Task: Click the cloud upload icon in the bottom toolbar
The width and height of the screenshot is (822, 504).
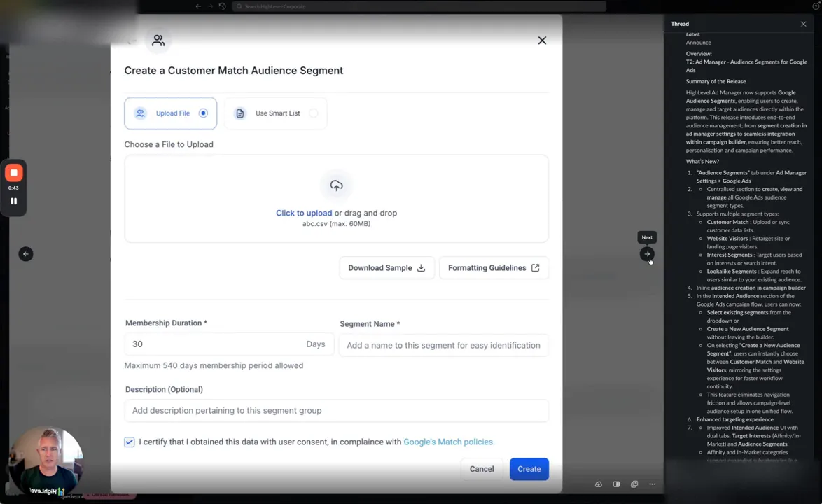Action: pos(599,484)
